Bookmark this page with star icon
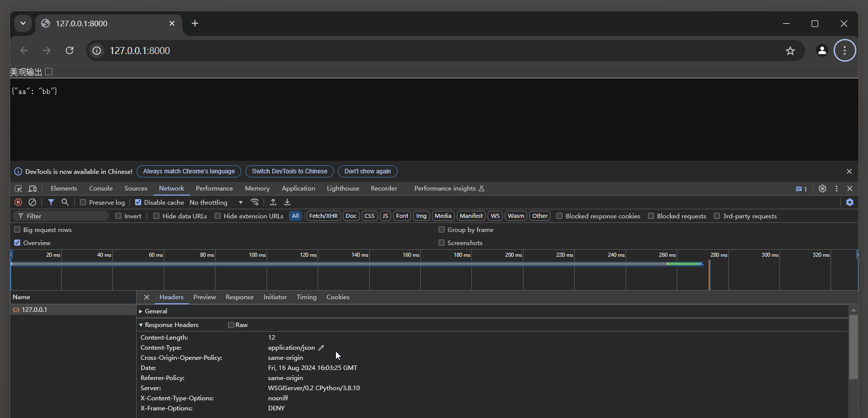This screenshot has height=418, width=868. pos(790,51)
